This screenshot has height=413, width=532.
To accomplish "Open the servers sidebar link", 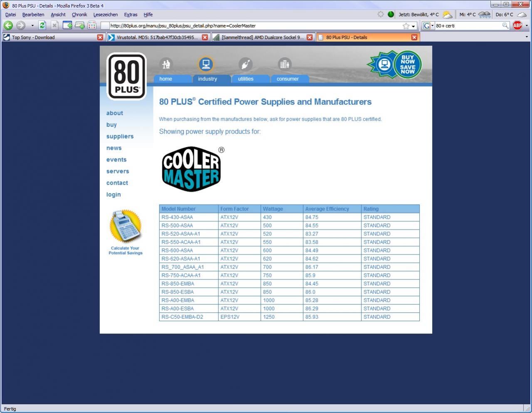I will click(118, 171).
